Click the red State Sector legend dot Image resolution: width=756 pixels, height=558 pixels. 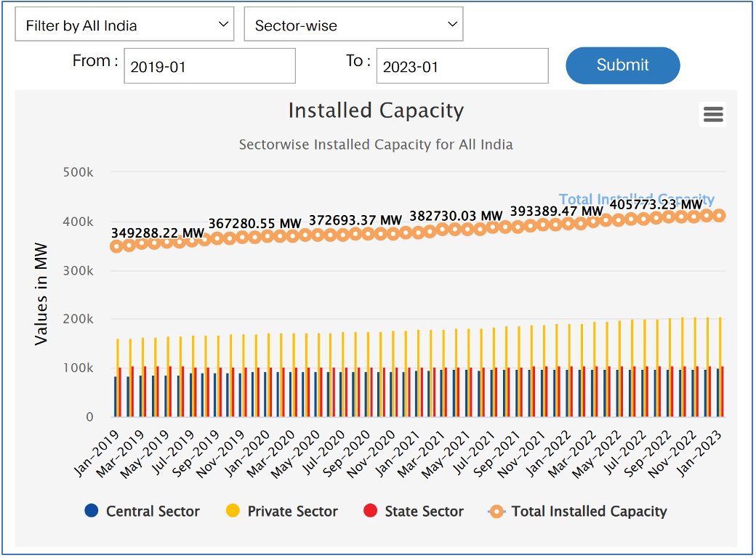pyautogui.click(x=370, y=511)
